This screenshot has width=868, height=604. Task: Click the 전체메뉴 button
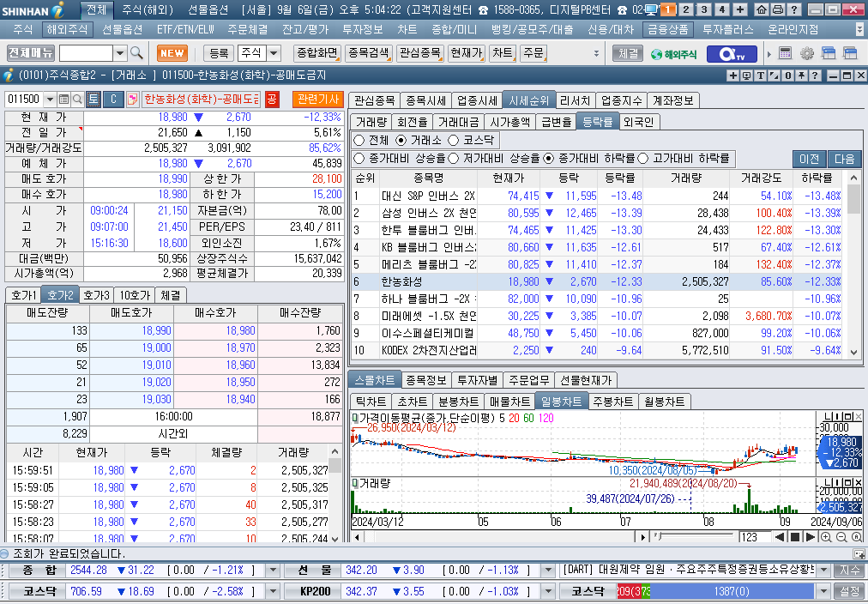click(x=30, y=53)
